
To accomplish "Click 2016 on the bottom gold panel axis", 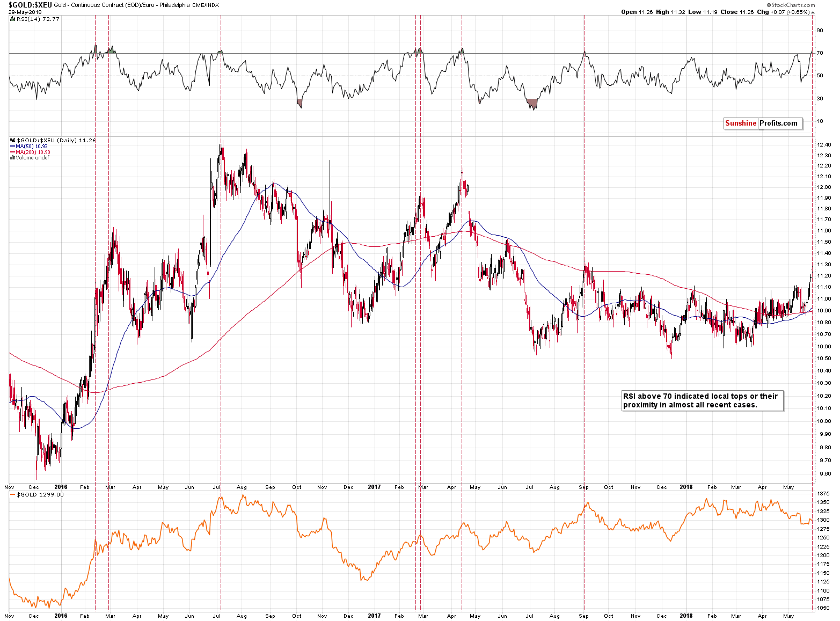I will point(61,616).
